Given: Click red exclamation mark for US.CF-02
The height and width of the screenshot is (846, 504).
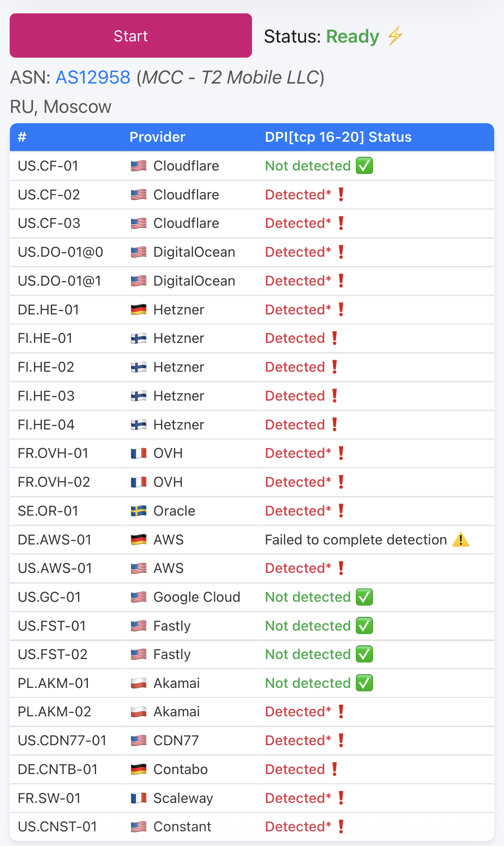Looking at the screenshot, I should (341, 195).
